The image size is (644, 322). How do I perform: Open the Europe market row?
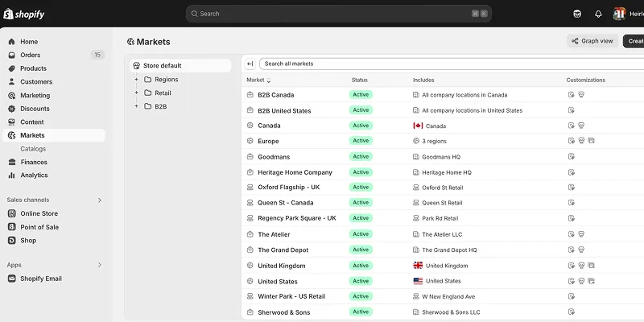[268, 141]
